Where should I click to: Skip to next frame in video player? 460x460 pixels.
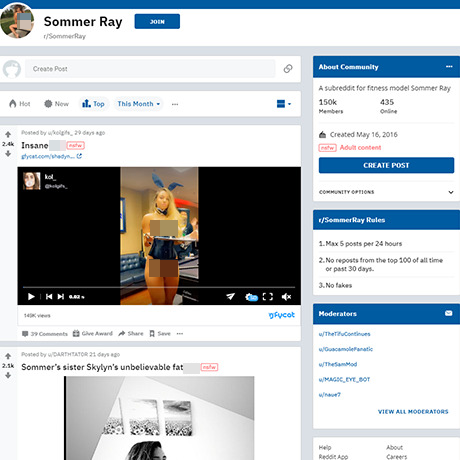click(x=61, y=296)
